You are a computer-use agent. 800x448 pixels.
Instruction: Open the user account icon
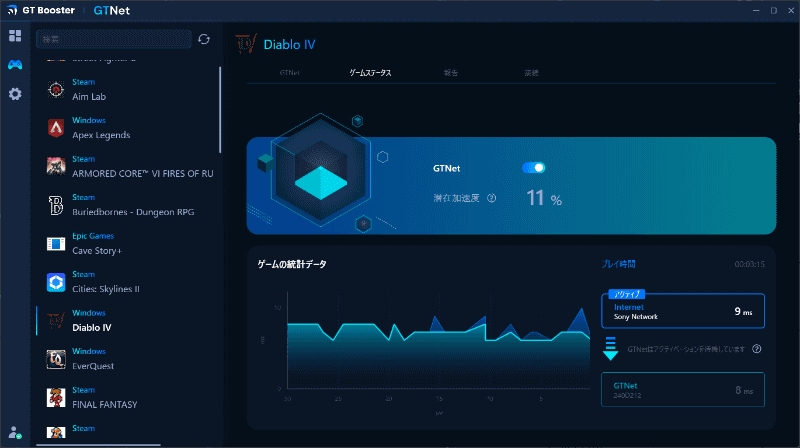point(15,433)
